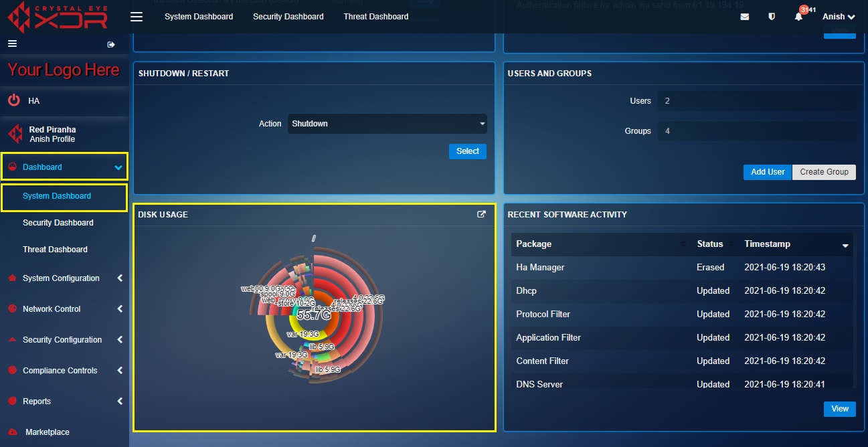This screenshot has width=868, height=447.
Task: Sort by Timestamp using its arrow
Action: [845, 246]
